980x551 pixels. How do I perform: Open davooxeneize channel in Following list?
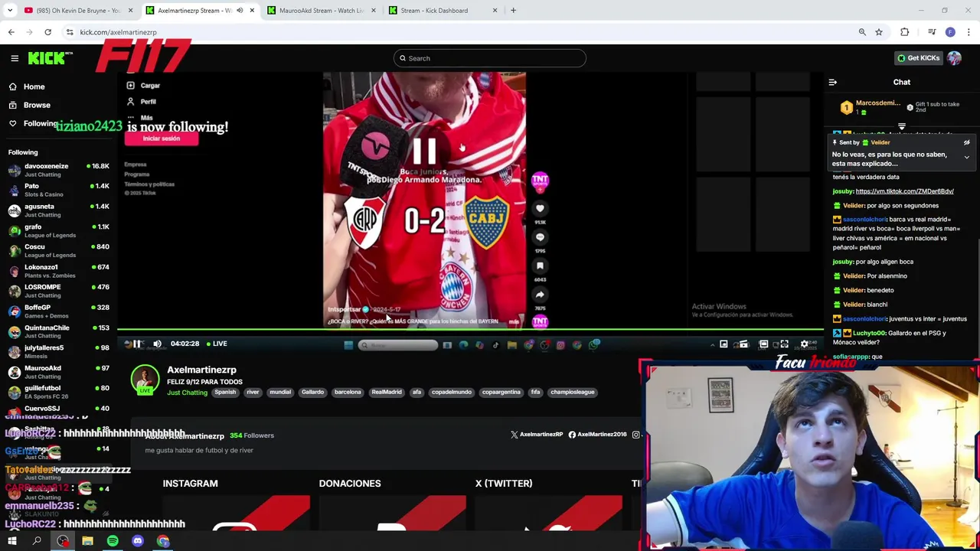coord(59,170)
